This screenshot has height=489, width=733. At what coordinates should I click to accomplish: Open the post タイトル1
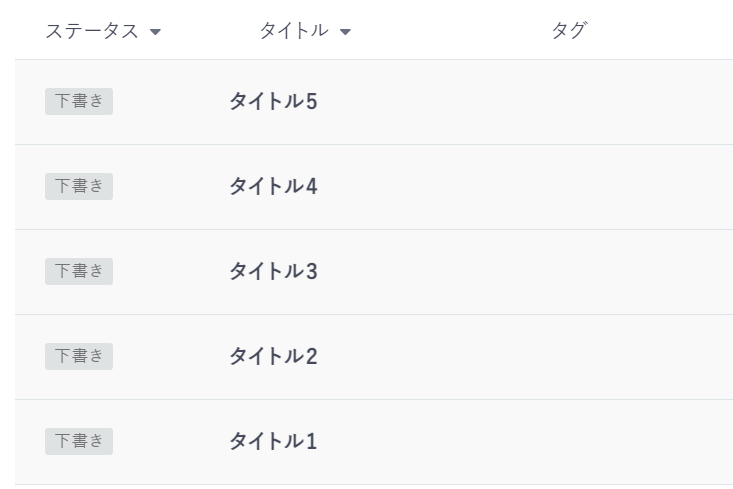click(273, 441)
